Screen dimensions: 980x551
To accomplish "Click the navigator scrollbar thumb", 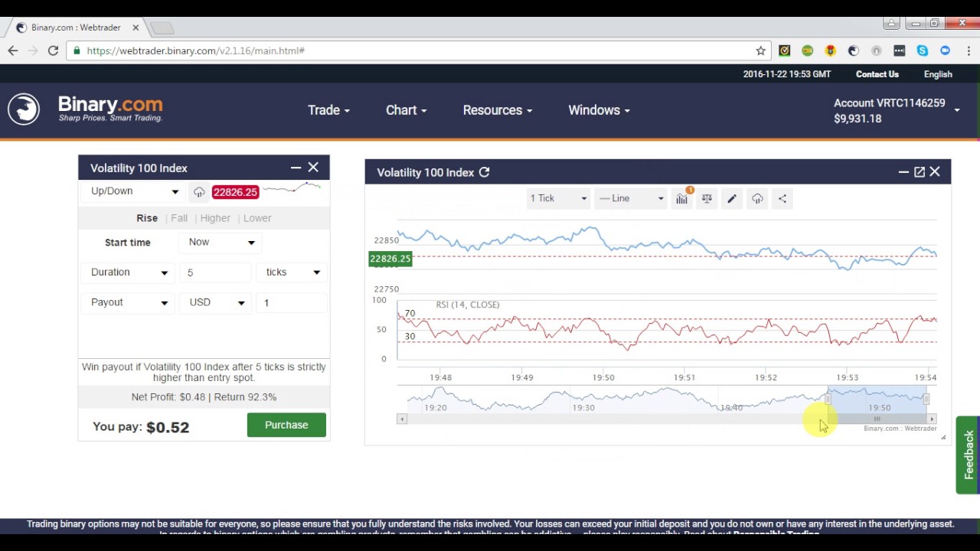I will click(877, 419).
